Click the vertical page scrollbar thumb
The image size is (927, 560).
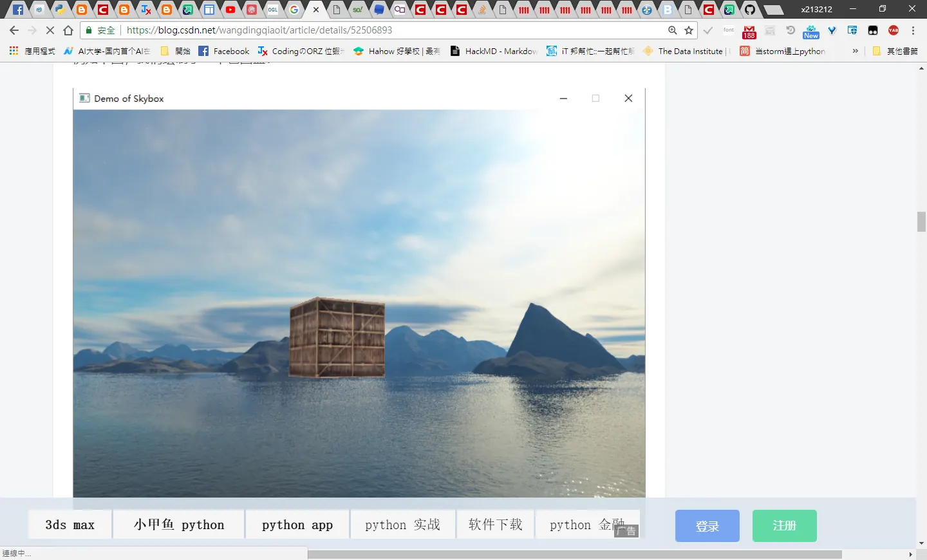922,221
